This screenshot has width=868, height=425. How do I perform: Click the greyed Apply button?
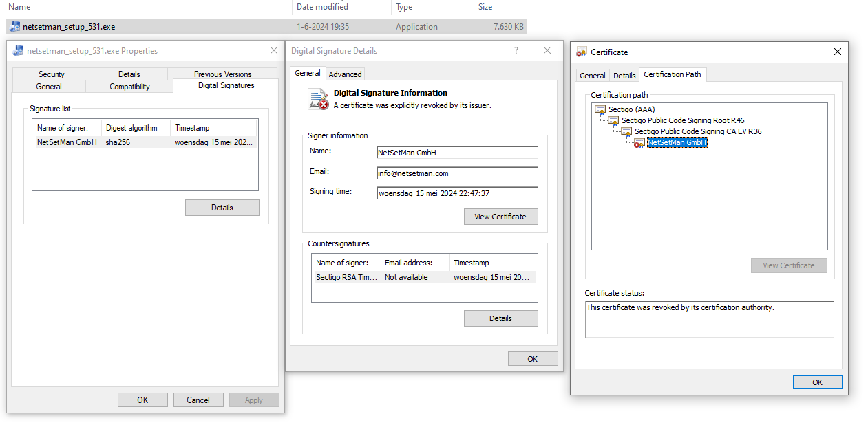point(254,400)
